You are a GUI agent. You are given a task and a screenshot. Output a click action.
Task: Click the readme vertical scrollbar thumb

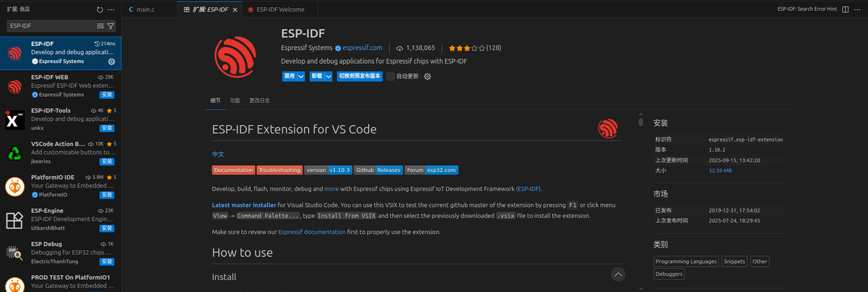click(641, 122)
